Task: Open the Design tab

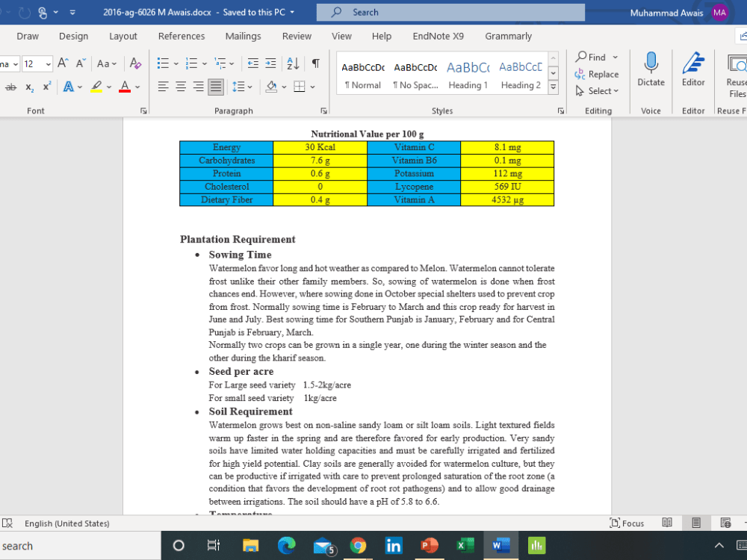Action: click(73, 36)
